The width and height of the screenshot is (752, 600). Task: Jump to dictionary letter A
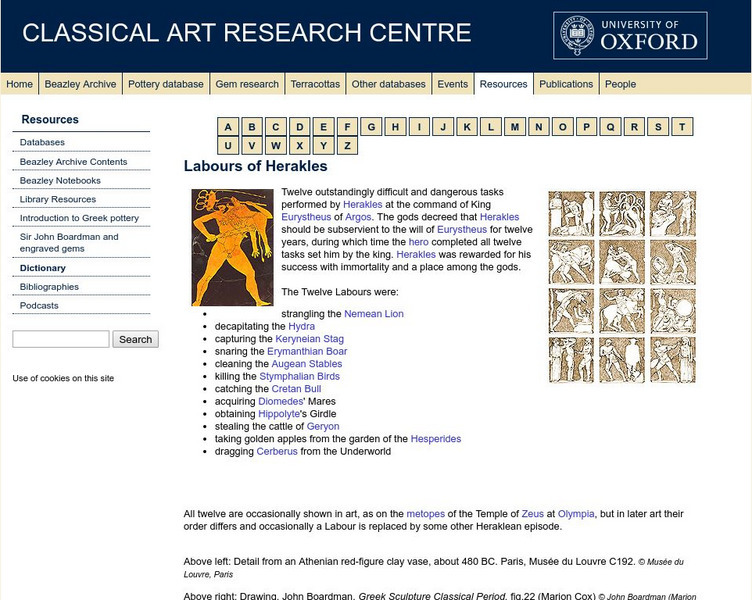(228, 127)
